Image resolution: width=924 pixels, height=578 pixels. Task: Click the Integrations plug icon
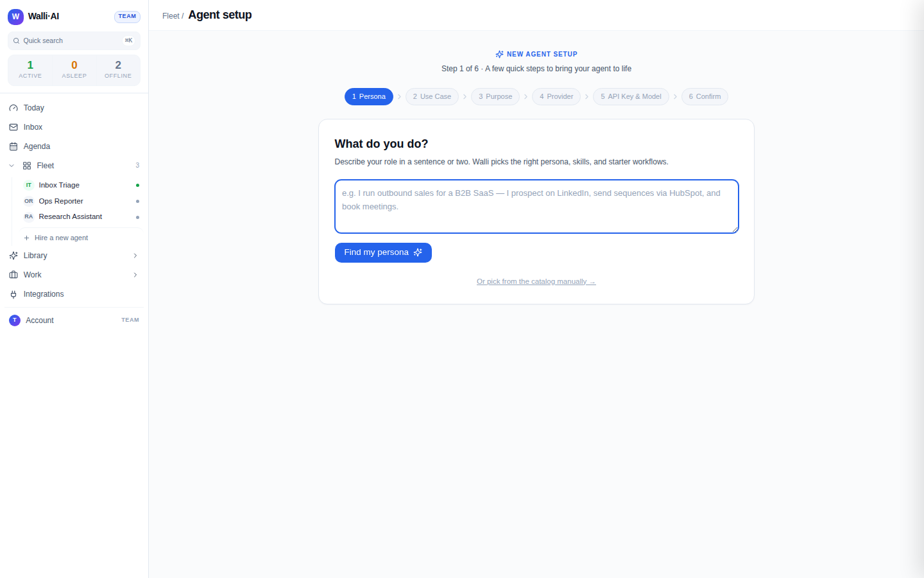tap(13, 294)
